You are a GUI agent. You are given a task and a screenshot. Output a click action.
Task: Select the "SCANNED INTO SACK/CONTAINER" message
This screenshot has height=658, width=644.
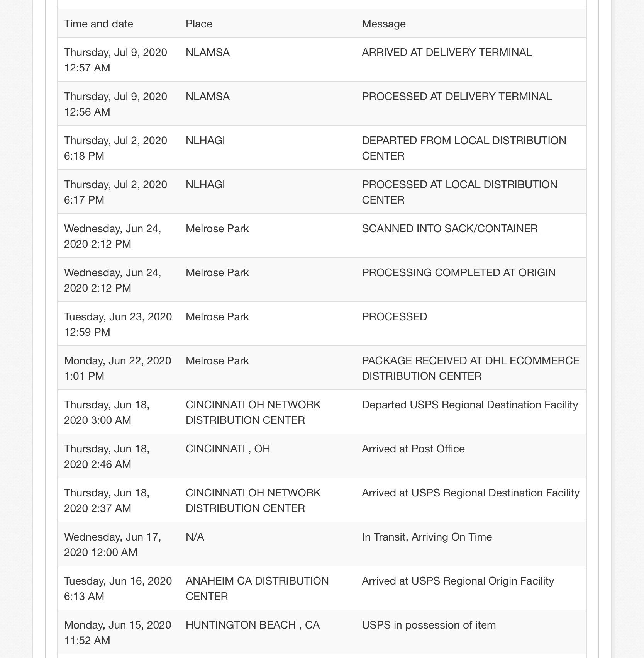[449, 229]
